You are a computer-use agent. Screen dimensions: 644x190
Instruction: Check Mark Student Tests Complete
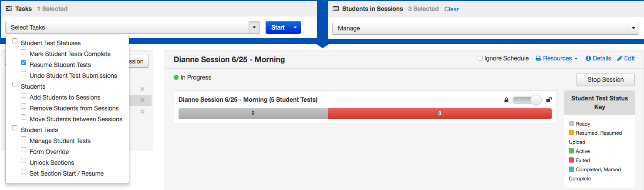[x=24, y=52]
